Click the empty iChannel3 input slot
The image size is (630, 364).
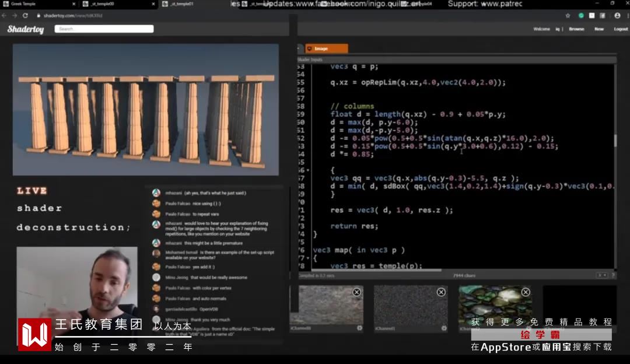(x=579, y=305)
